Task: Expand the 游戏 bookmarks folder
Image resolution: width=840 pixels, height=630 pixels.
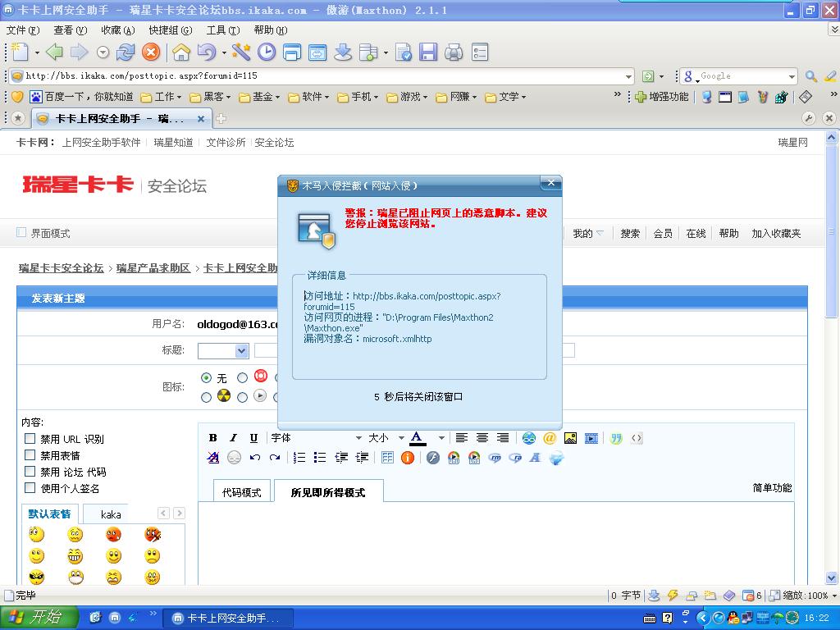Action: coord(407,97)
